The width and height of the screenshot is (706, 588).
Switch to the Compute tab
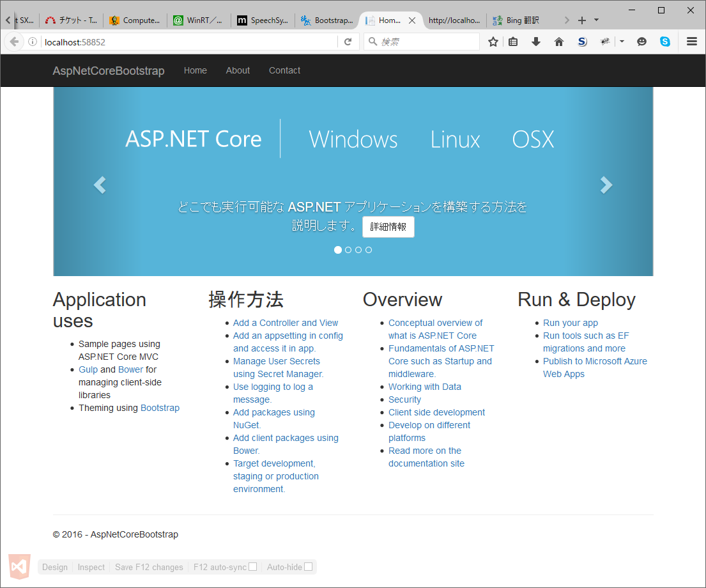coord(135,20)
